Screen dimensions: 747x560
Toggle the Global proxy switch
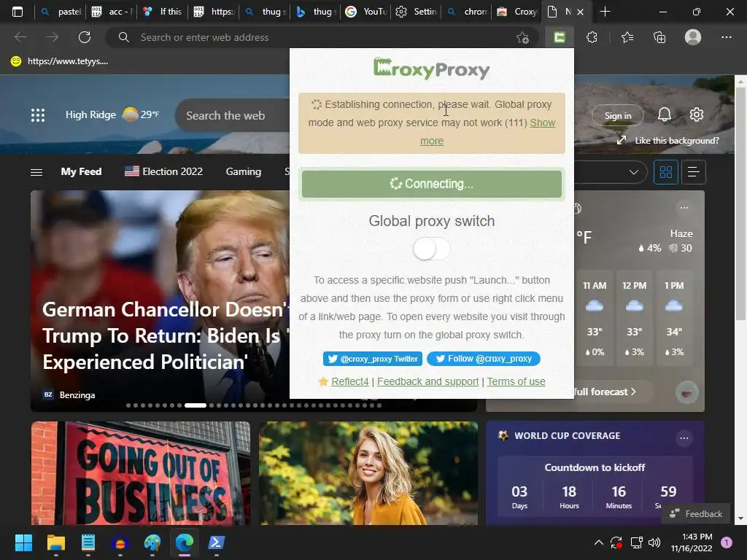432,249
